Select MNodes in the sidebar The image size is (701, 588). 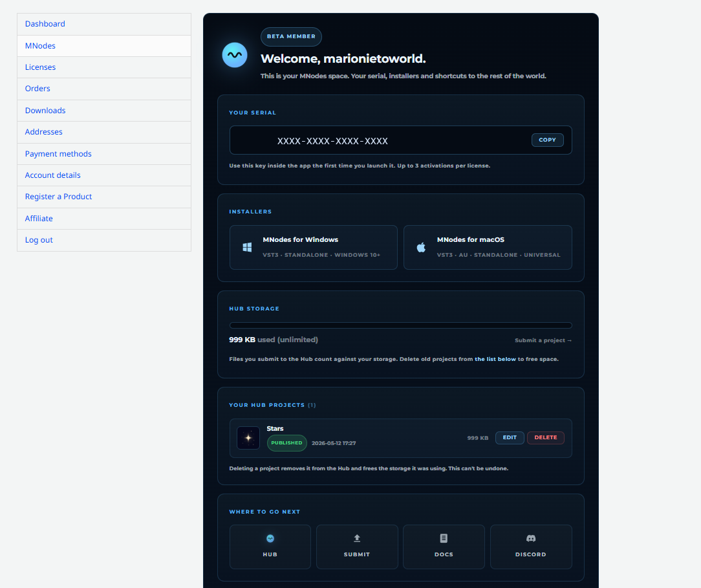coord(104,46)
